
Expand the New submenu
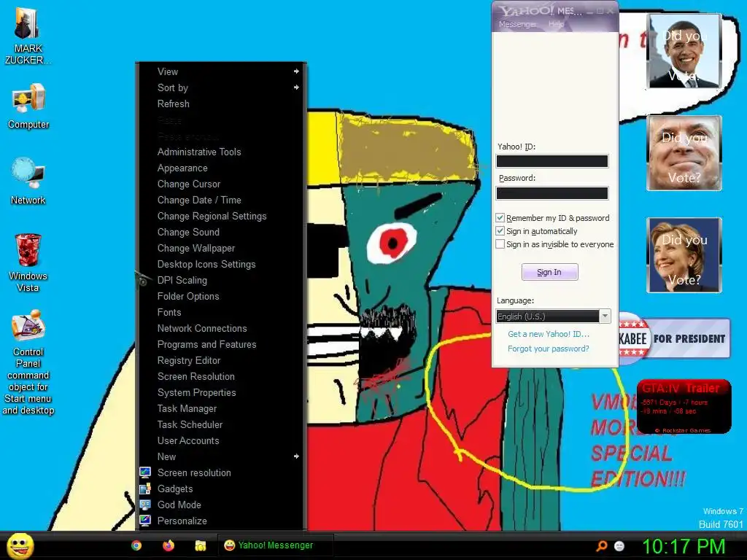pyautogui.click(x=222, y=456)
